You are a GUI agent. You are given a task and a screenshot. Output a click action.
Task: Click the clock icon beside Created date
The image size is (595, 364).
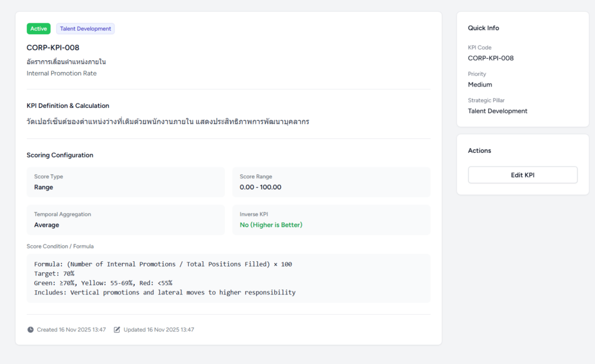click(30, 330)
